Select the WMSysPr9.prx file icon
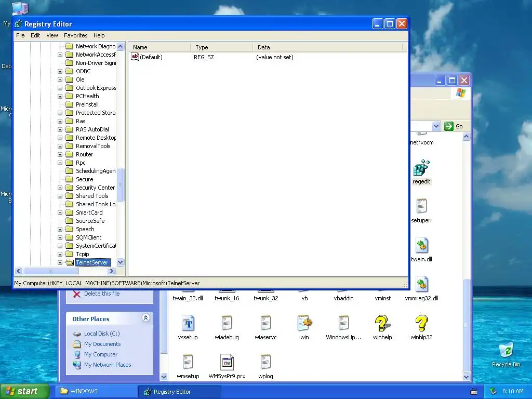Viewport: 532px width, 399px height. tap(227, 362)
